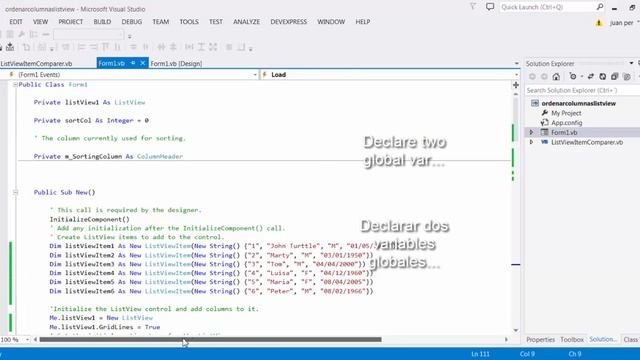
Task: Open the DEBUG menu
Action: 132,22
